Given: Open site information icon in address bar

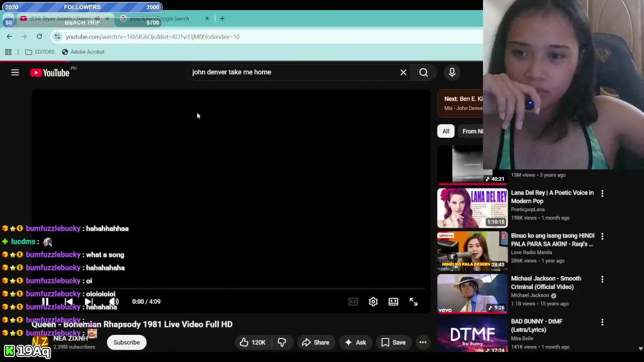Looking at the screenshot, I should coord(57,37).
